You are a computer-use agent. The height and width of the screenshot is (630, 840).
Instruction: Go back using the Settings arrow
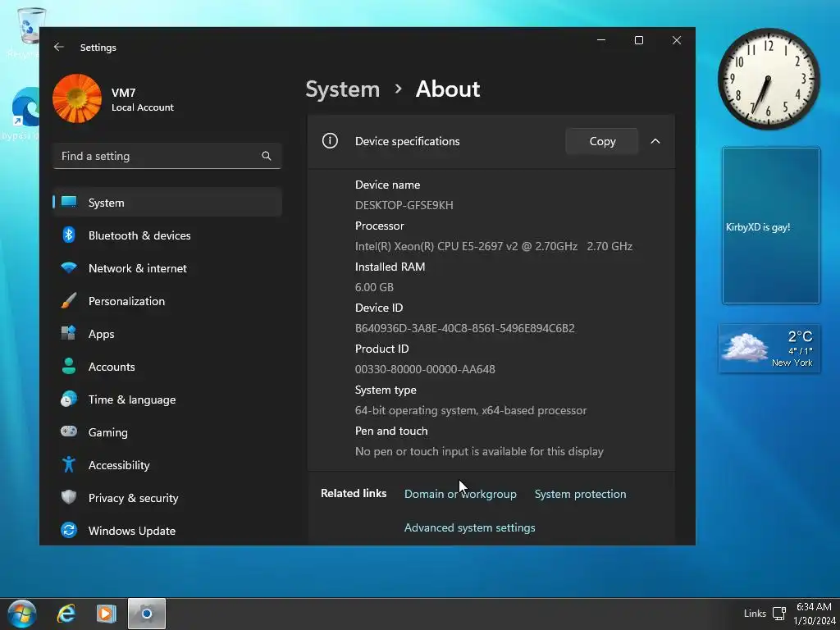coord(59,47)
